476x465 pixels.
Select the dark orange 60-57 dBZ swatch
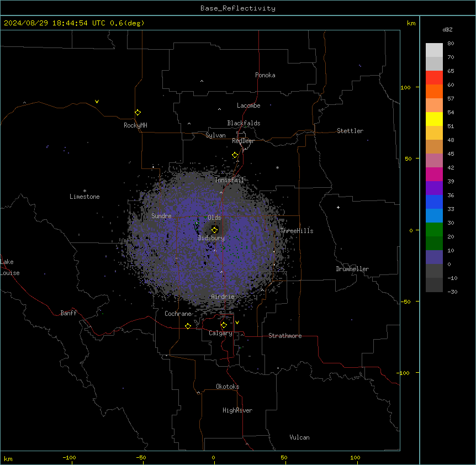pyautogui.click(x=434, y=91)
